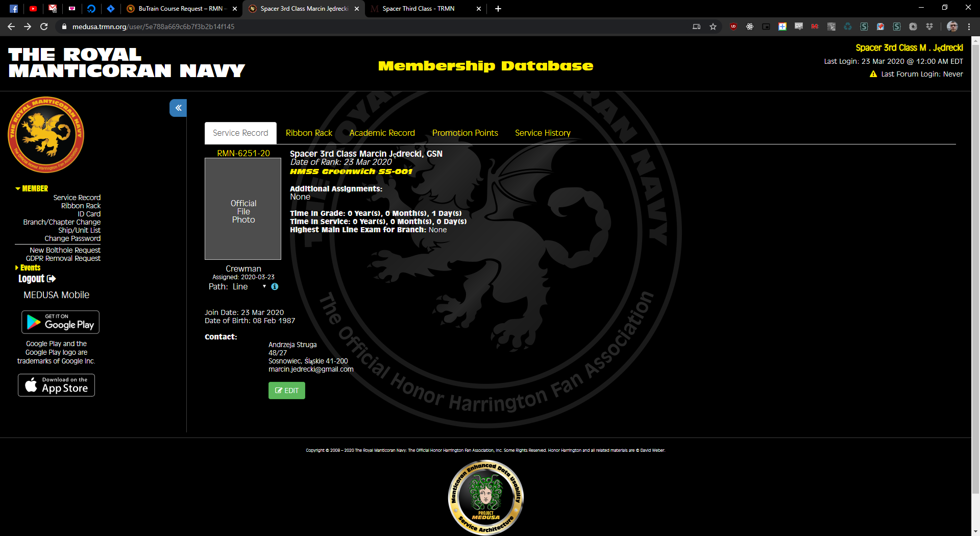
Task: Click Logout in the sidebar
Action: [x=37, y=279]
